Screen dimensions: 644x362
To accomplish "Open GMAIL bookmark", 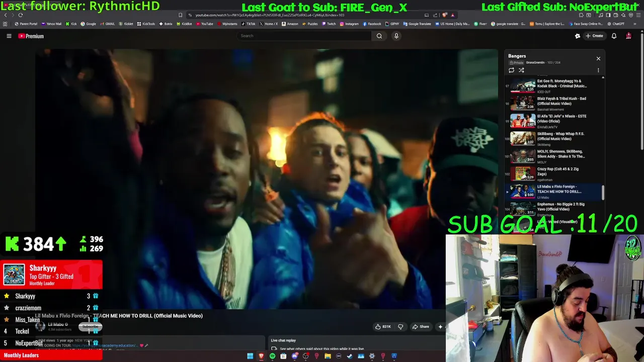I will coord(107,24).
